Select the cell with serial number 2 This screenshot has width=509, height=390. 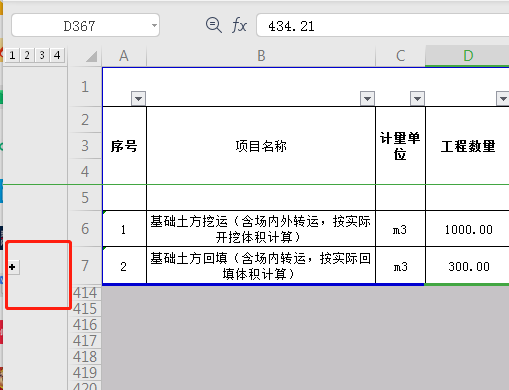(124, 266)
